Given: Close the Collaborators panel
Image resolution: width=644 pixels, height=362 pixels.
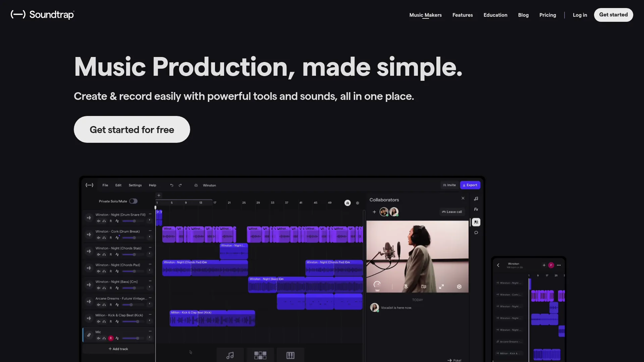Looking at the screenshot, I should click(x=463, y=198).
